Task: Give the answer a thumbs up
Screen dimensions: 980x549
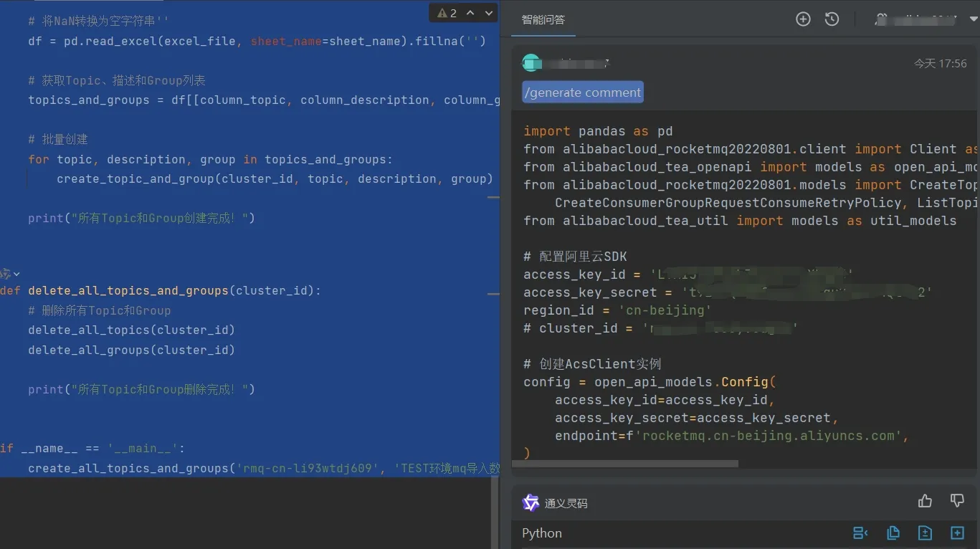Action: [x=925, y=501]
